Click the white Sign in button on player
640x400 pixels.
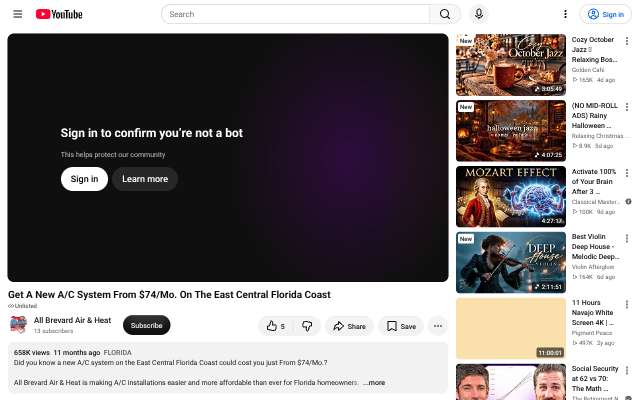pos(84,179)
